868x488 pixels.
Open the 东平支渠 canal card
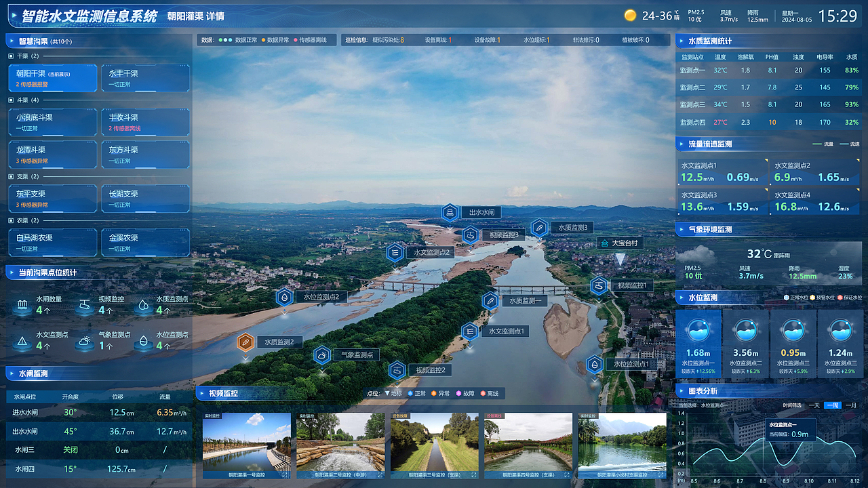(53, 199)
